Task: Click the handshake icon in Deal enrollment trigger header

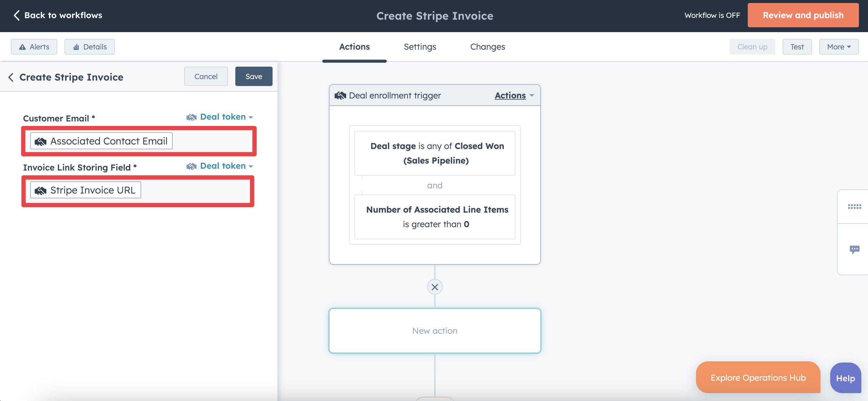Action: click(x=340, y=96)
